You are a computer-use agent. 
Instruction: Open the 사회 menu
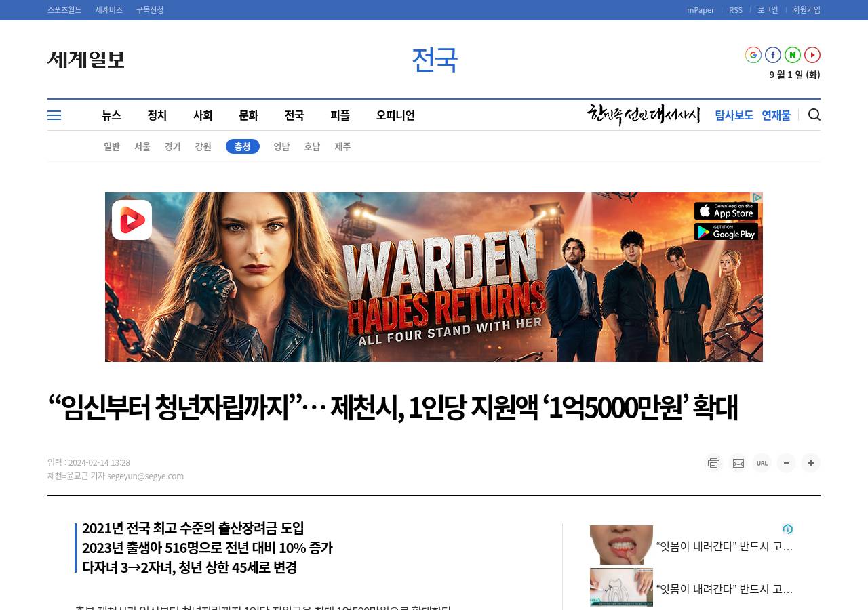[203, 115]
